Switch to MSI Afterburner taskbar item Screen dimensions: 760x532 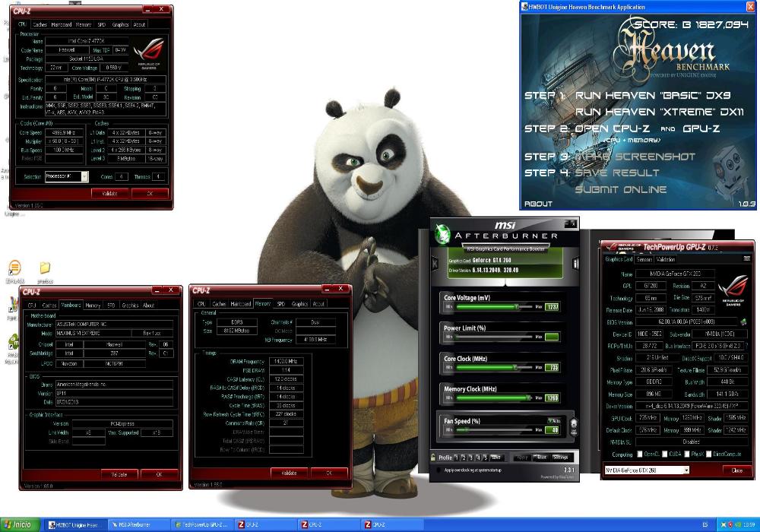coord(138,524)
